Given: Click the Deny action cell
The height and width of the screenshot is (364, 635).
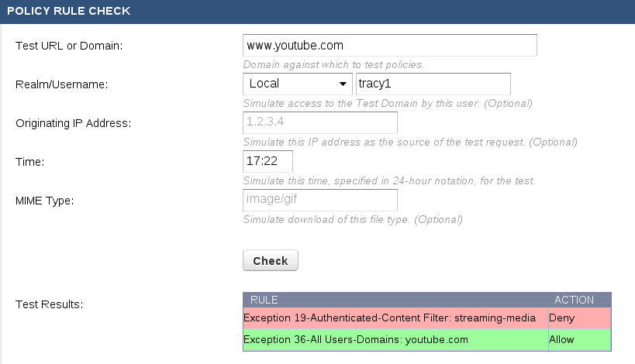Looking at the screenshot, I should point(579,318).
